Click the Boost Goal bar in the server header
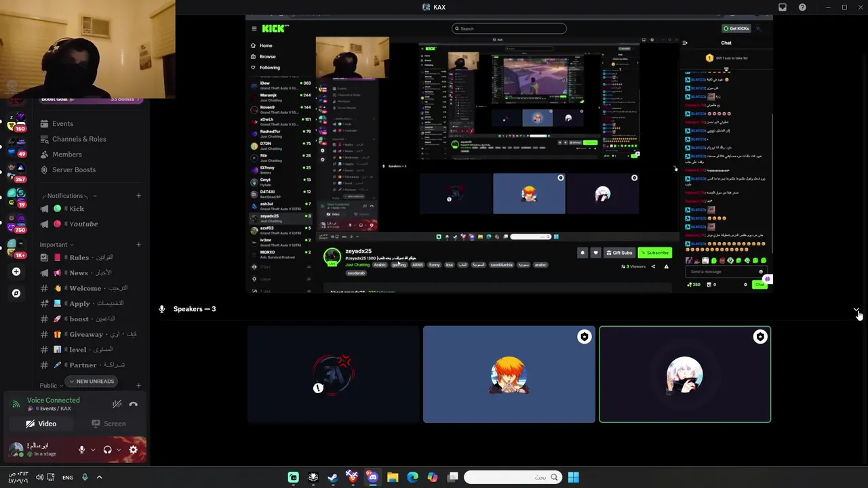The height and width of the screenshot is (488, 868). tap(91, 100)
